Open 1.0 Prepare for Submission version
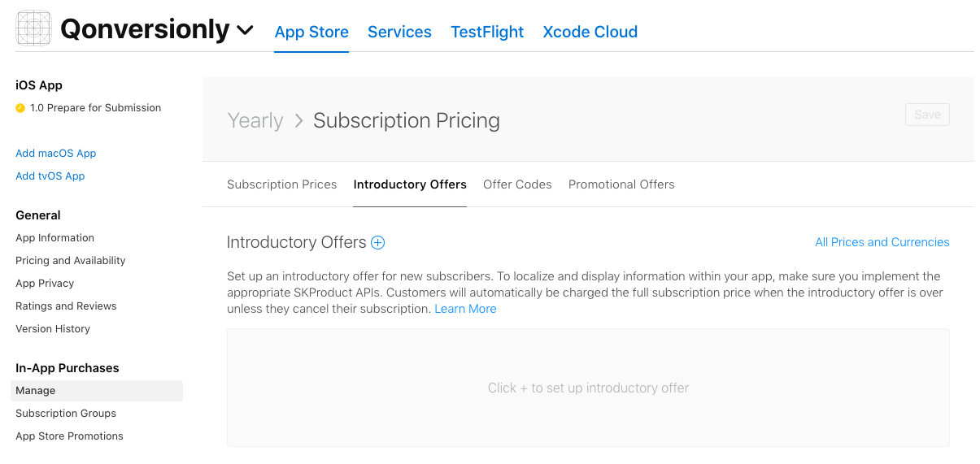The width and height of the screenshot is (980, 464). [x=95, y=108]
